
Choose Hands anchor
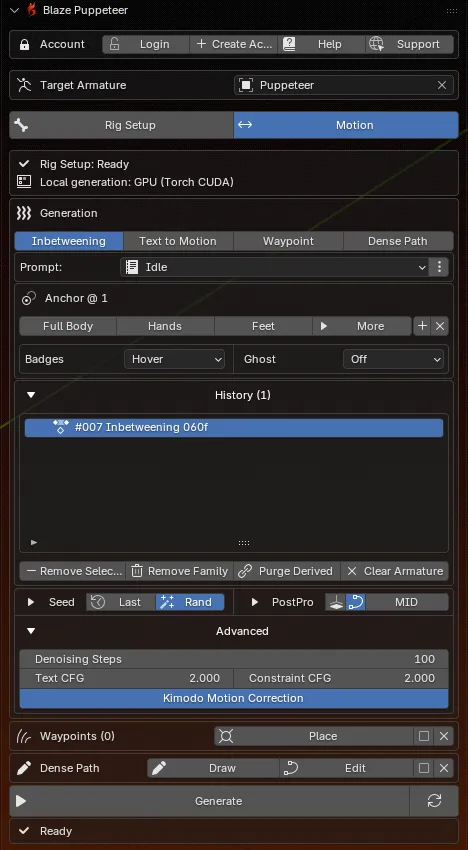point(165,326)
